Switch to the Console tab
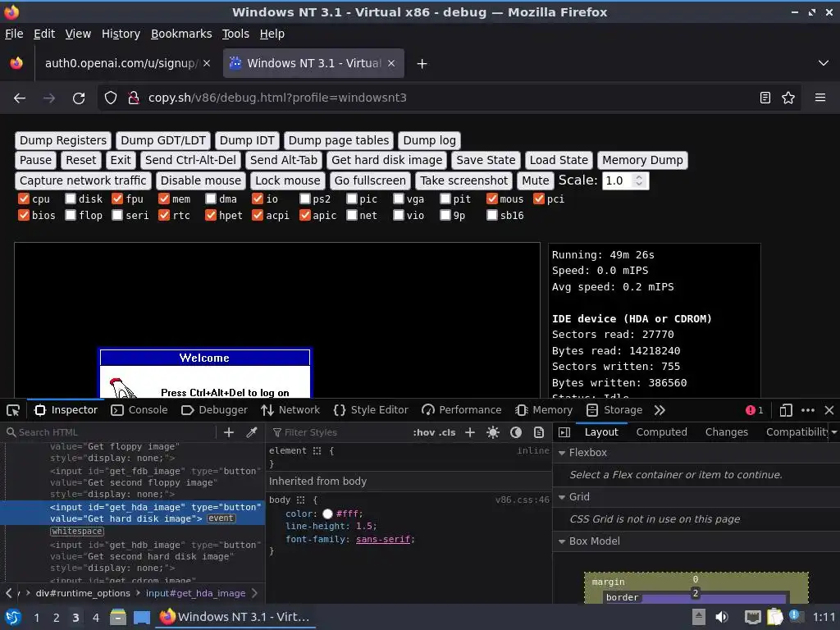The image size is (840, 630). click(139, 410)
